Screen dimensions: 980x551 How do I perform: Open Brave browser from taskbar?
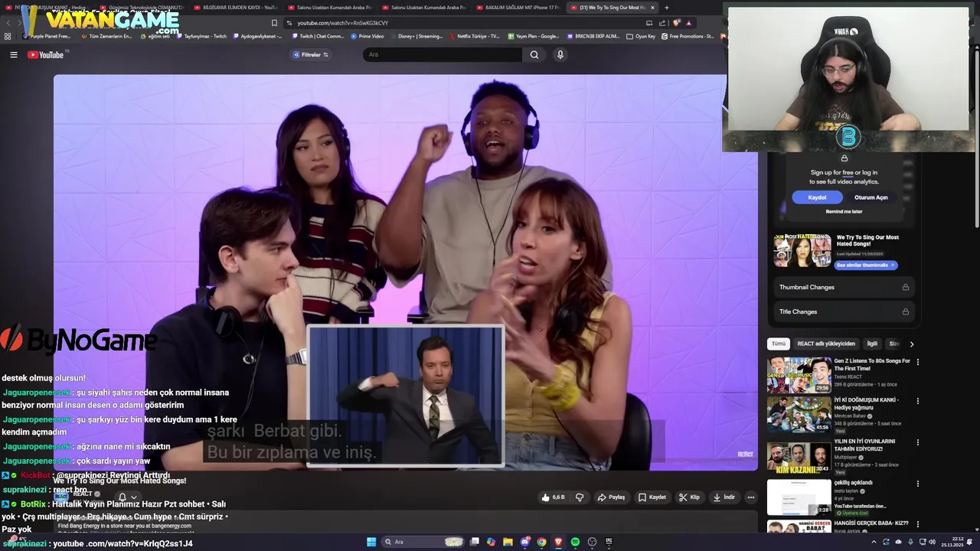pyautogui.click(x=558, y=542)
